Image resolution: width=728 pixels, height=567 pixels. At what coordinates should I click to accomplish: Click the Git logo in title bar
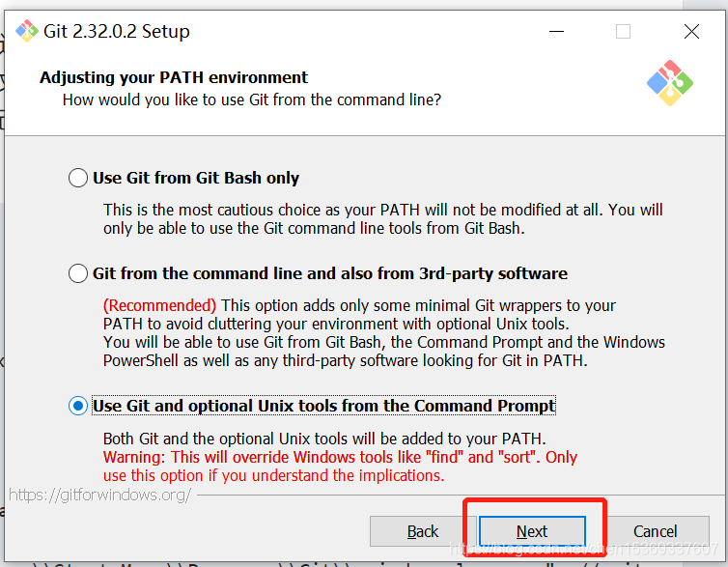(26, 32)
